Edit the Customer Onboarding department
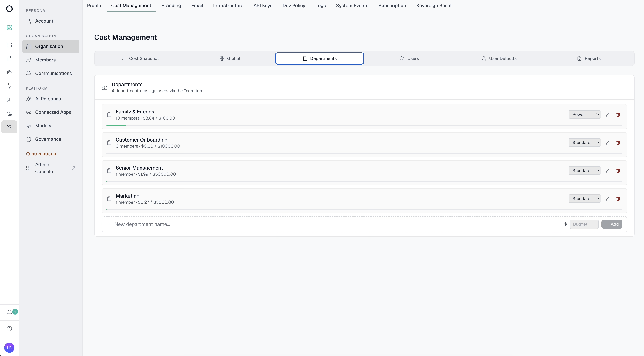Screen dimensions: 644x356 pyautogui.click(x=608, y=143)
